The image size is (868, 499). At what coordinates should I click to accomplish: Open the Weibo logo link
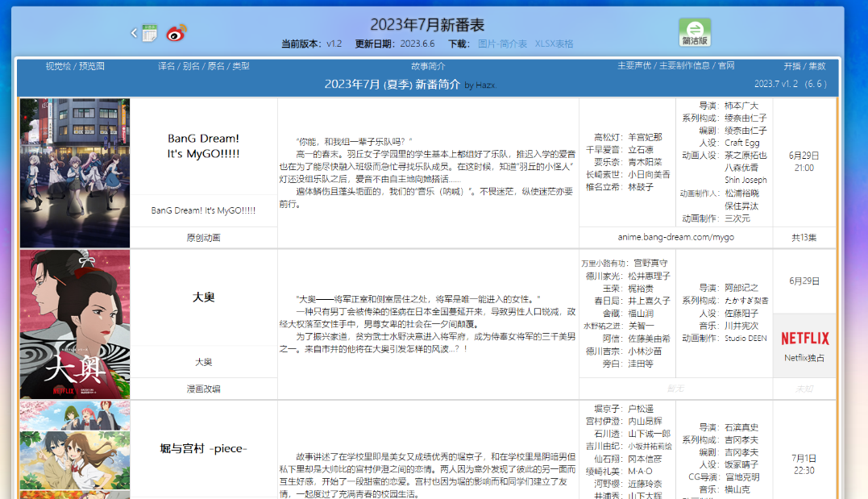pyautogui.click(x=177, y=33)
